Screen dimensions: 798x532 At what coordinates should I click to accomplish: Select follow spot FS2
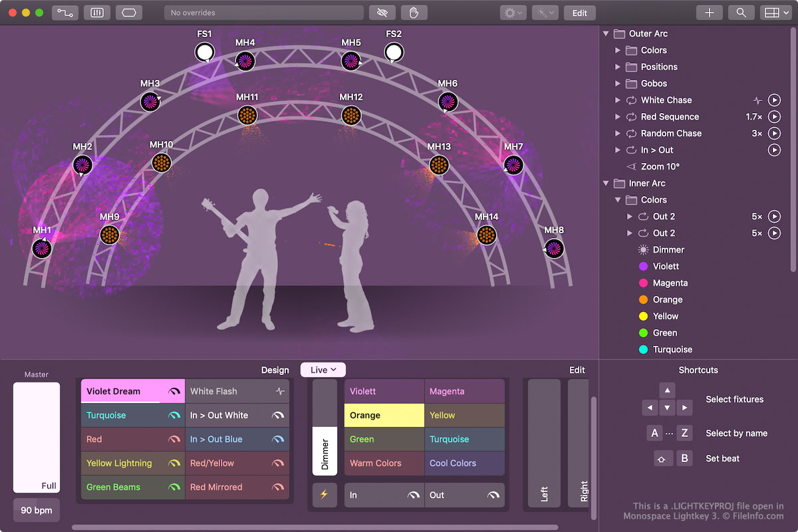[x=394, y=52]
